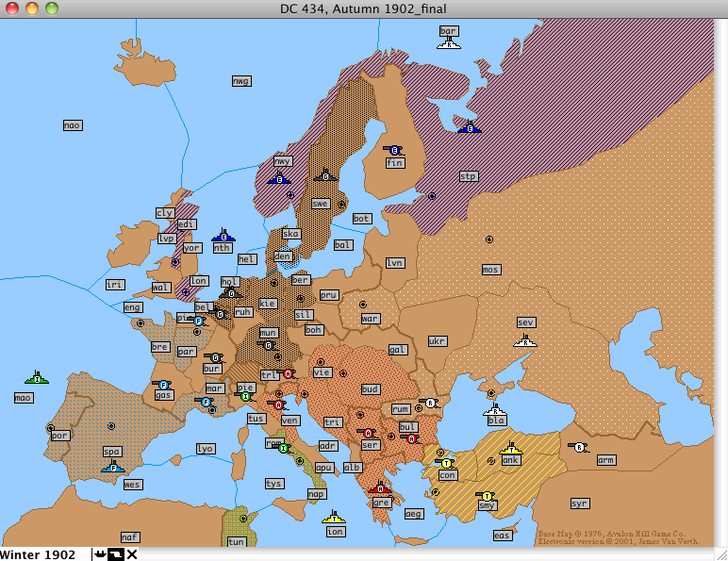728x561 pixels.
Task: Click the German fleet in hol
Action: [x=231, y=292]
